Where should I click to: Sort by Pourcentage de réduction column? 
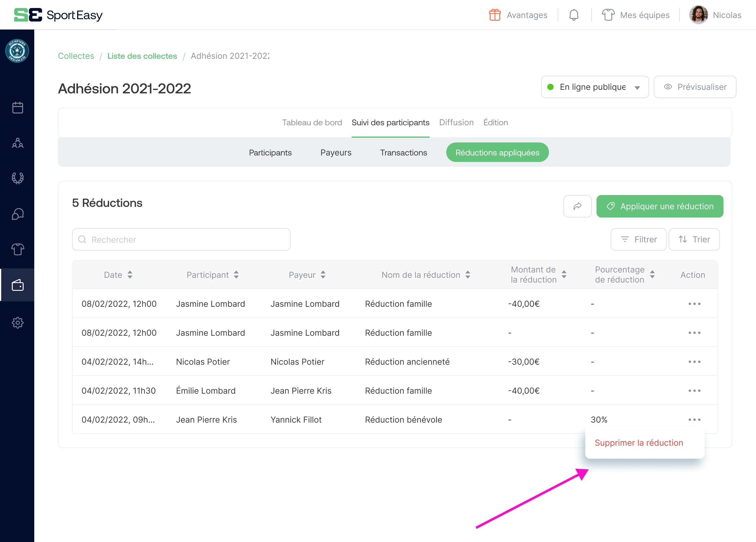coord(652,275)
